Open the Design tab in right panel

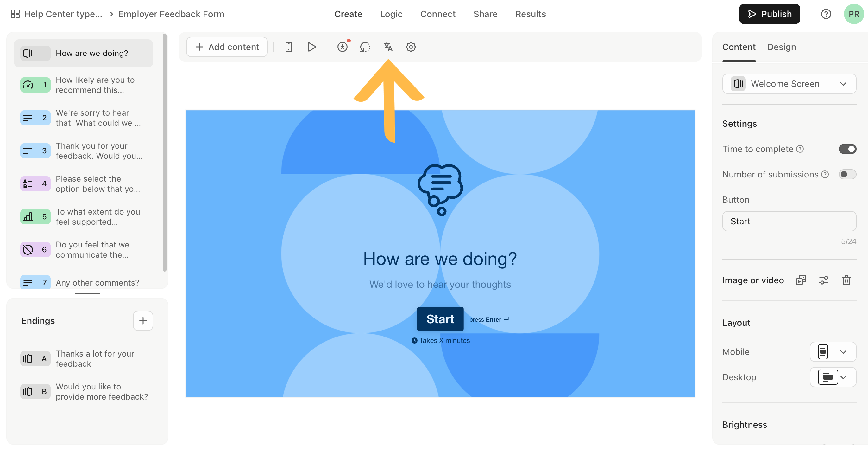point(781,47)
